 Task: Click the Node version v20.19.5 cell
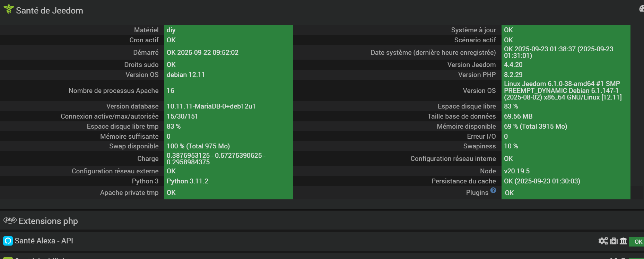pos(517,171)
